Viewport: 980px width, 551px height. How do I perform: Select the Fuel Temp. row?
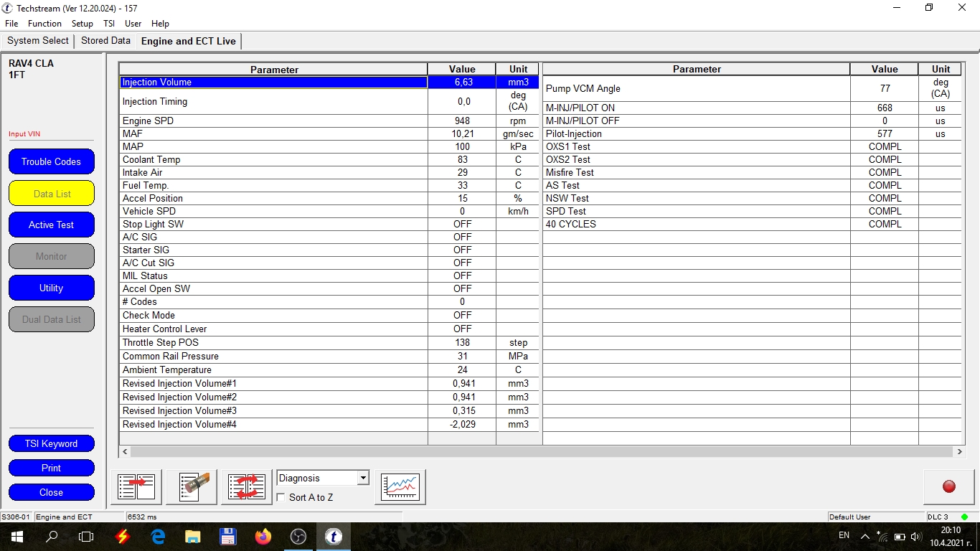point(329,185)
